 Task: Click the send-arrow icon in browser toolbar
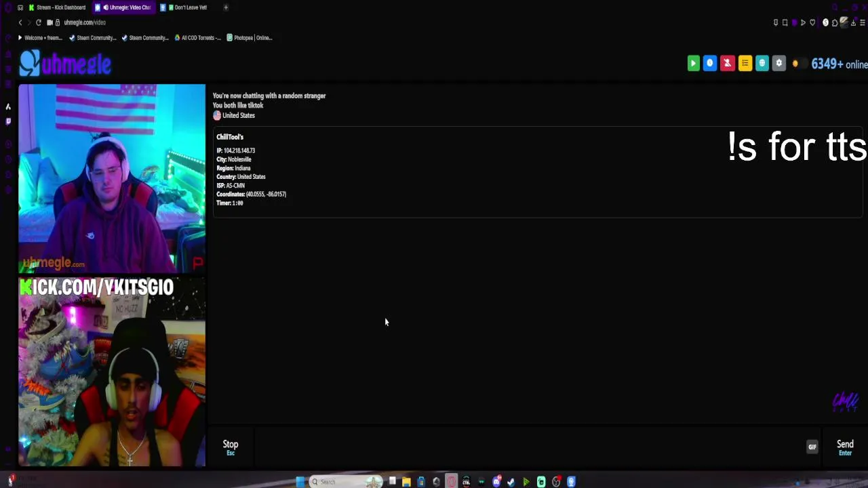click(803, 22)
